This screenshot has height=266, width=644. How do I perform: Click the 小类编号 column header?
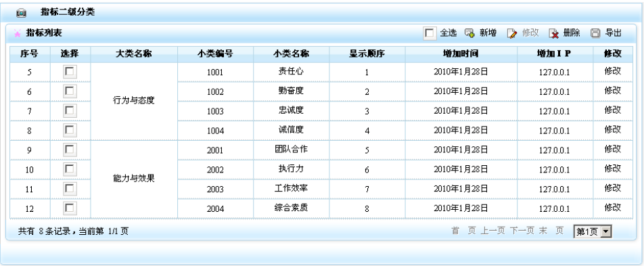tap(215, 54)
